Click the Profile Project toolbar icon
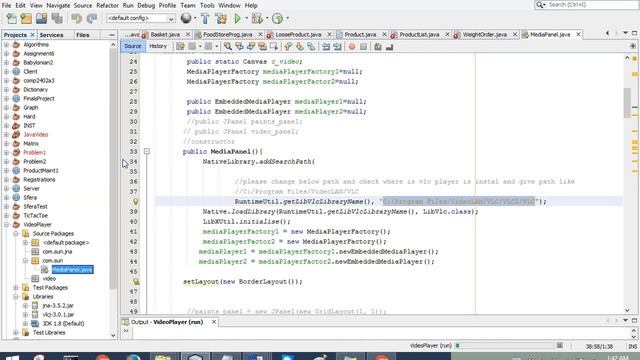The image size is (640, 360). pos(278,18)
